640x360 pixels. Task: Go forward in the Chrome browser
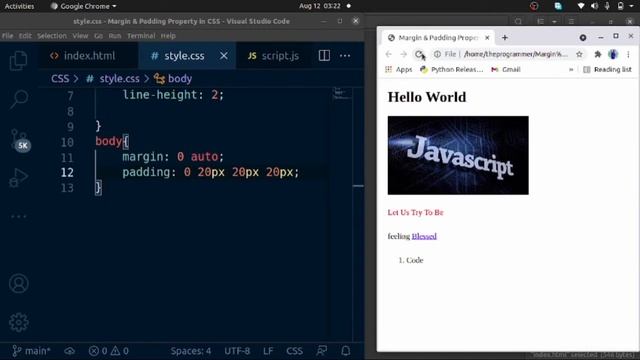click(403, 54)
